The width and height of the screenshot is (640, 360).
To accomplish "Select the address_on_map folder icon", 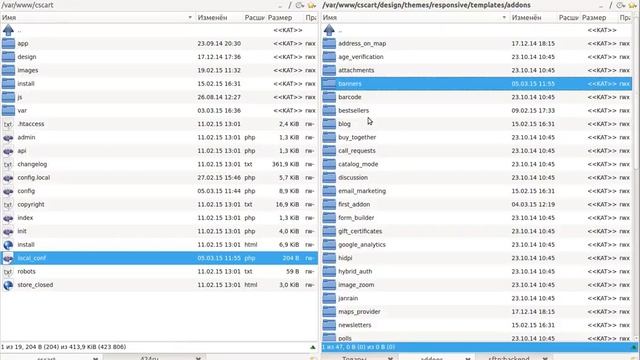I will [x=329, y=44].
